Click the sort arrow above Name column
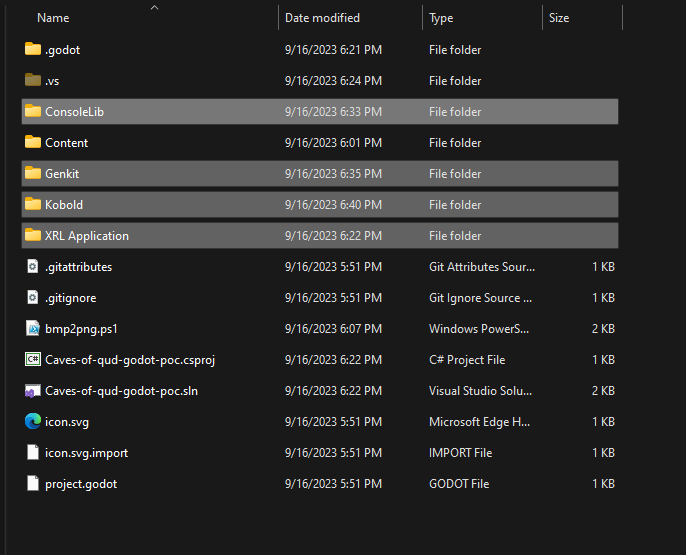 click(154, 7)
